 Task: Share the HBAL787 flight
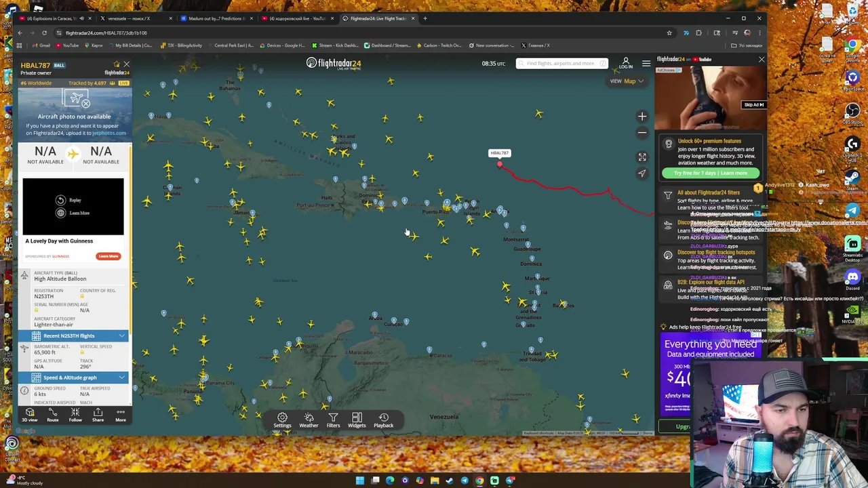(x=98, y=415)
